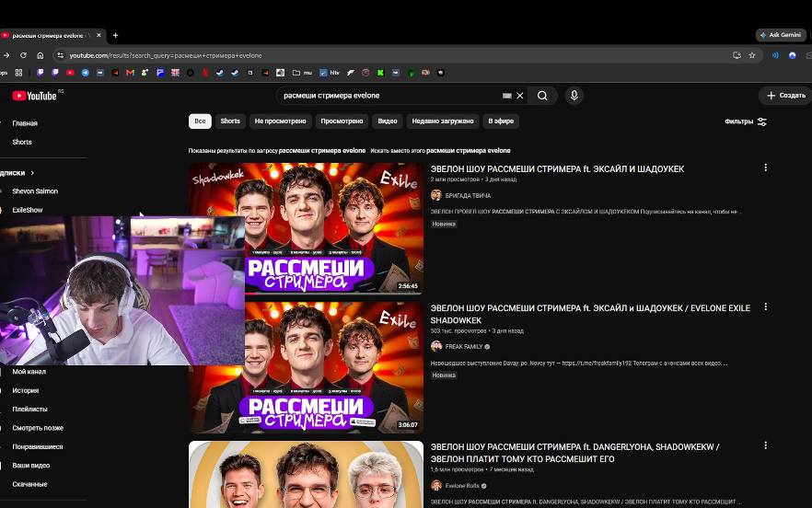Open the Фильтры filters panel
812x508 pixels.
pyautogui.click(x=746, y=121)
